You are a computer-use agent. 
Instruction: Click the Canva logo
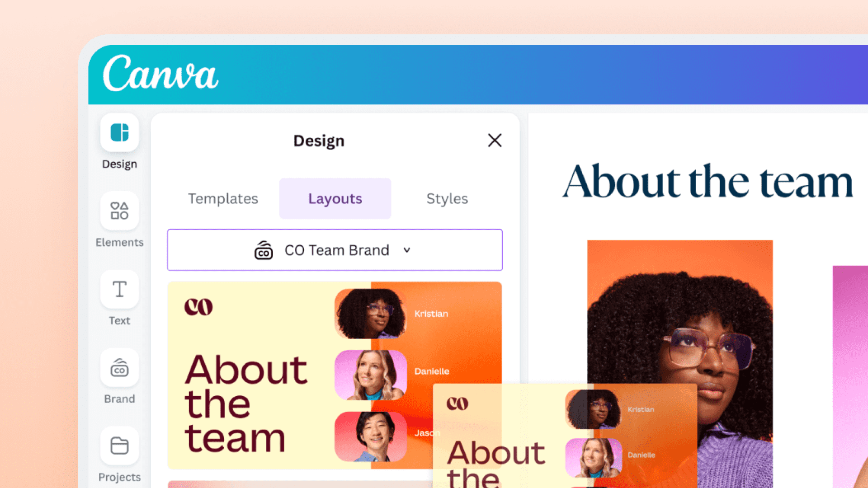(x=160, y=73)
